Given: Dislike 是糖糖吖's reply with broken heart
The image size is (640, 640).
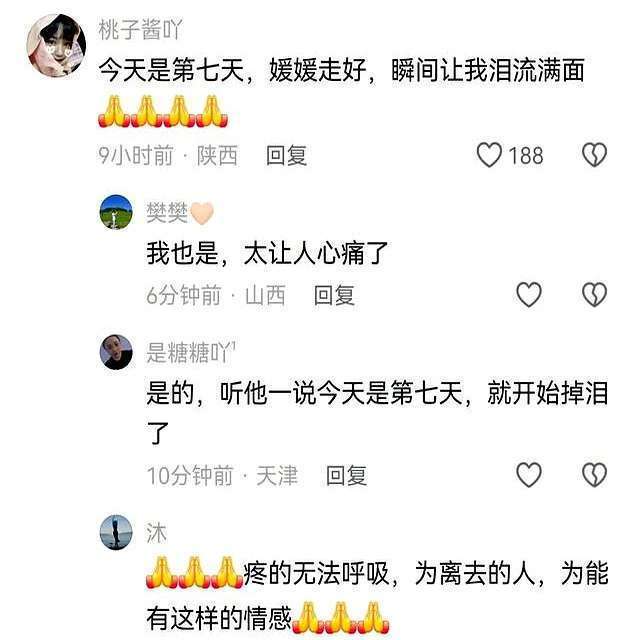Looking at the screenshot, I should (x=594, y=475).
